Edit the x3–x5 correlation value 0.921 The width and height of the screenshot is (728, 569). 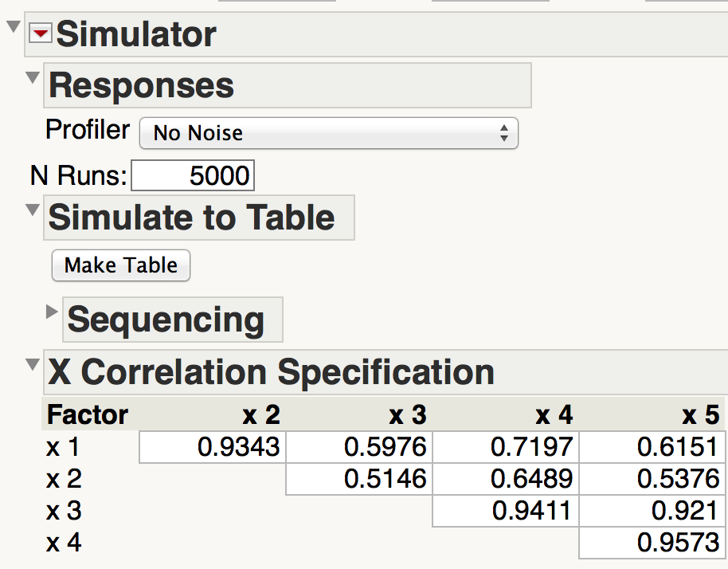point(652,511)
